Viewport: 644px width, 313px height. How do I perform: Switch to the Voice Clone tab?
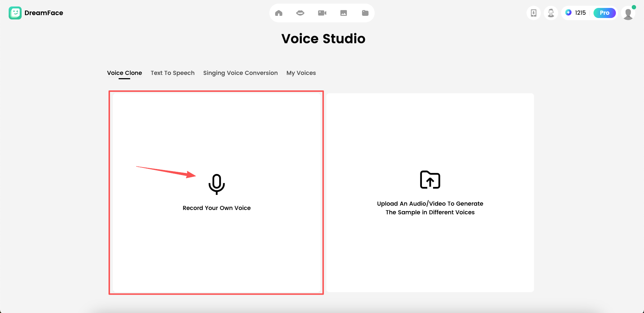[x=124, y=73]
